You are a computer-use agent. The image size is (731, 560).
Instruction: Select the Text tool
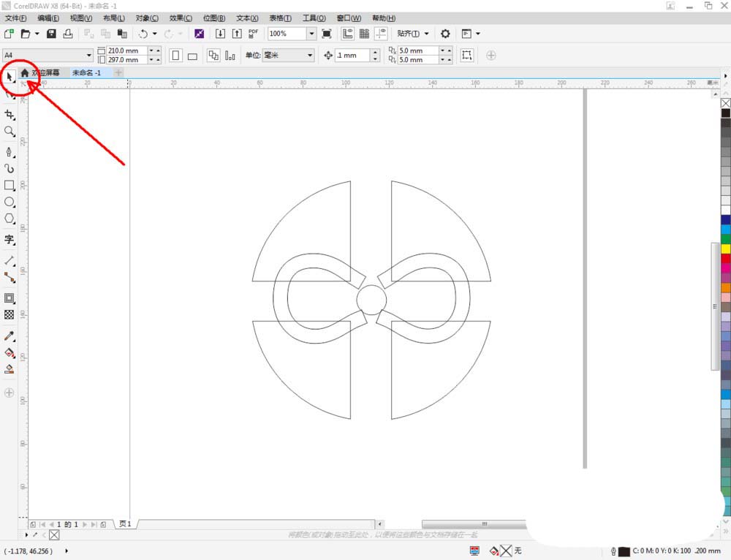click(x=10, y=240)
